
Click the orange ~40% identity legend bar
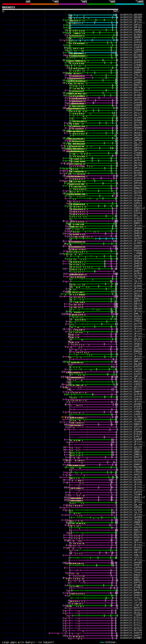coord(45,4)
